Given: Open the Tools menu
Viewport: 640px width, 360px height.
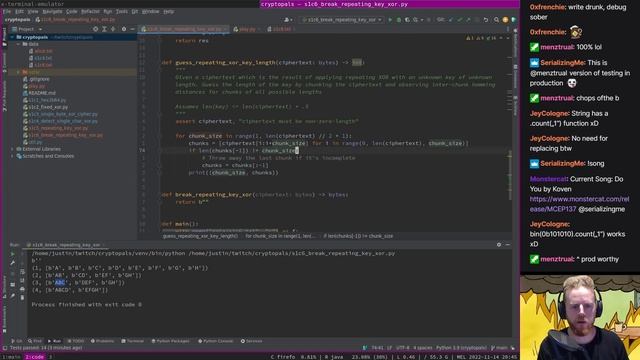Looking at the screenshot, I should click(122, 11).
